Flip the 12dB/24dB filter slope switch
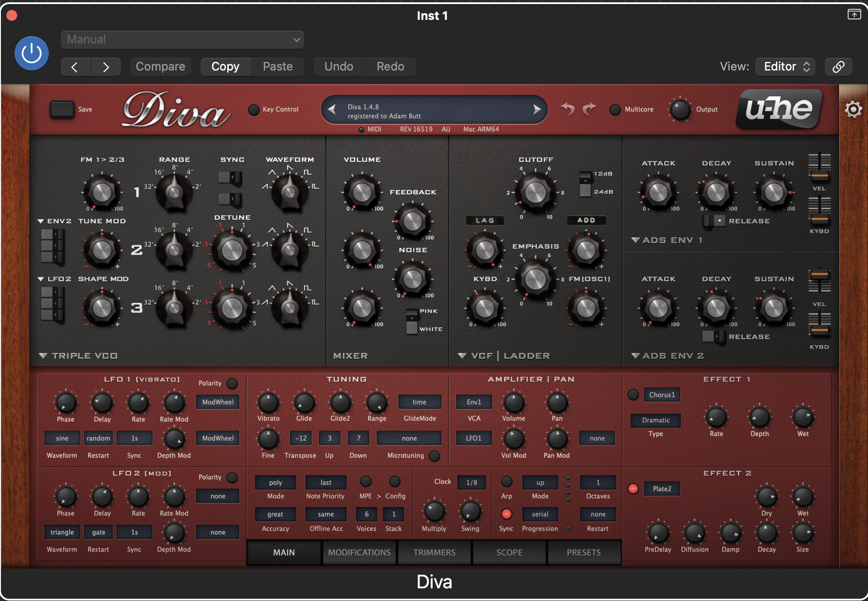Screen dimensions: 868x601 pyautogui.click(x=585, y=183)
